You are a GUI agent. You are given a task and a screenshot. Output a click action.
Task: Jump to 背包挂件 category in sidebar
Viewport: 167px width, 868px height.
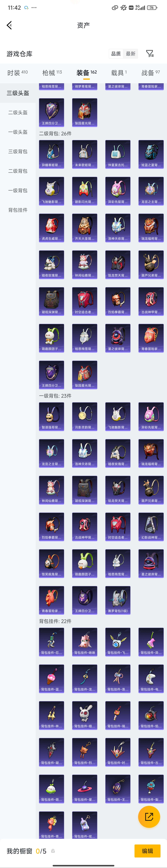click(x=18, y=210)
